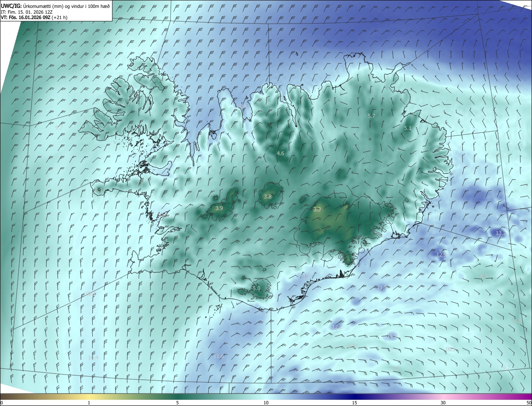Click the 11.6 value over the sea
This screenshot has height=406, width=532.
(x=219, y=356)
